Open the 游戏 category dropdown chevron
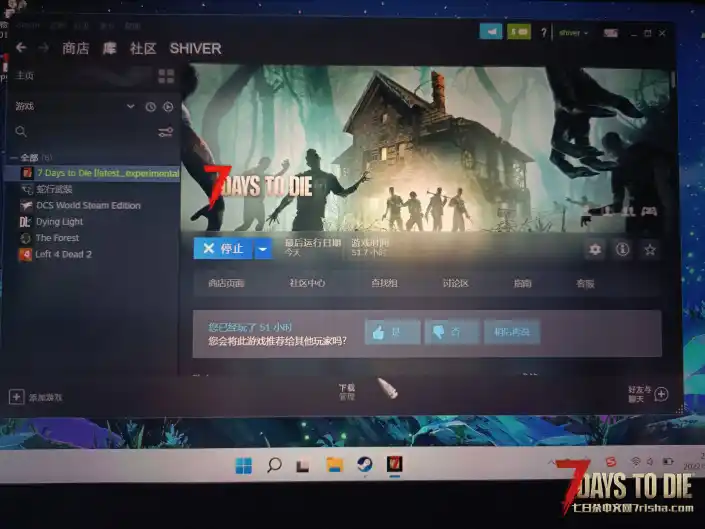Image resolution: width=705 pixels, height=529 pixels. pyautogui.click(x=130, y=107)
